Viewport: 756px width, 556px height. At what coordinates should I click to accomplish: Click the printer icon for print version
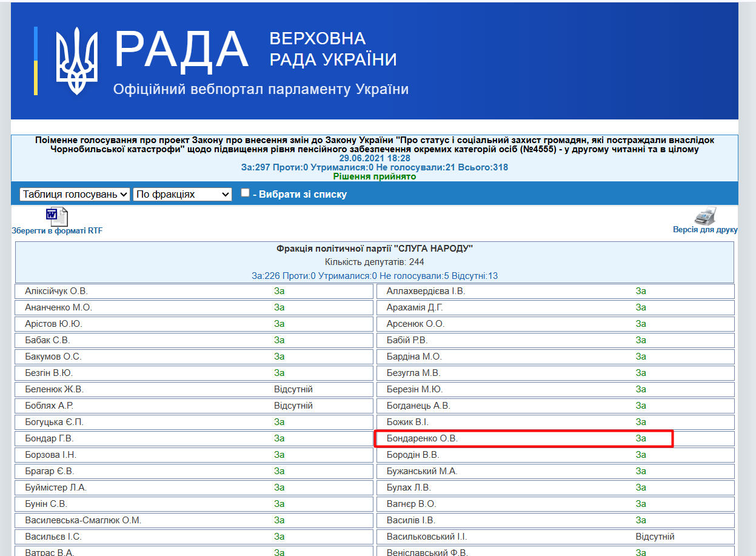705,216
